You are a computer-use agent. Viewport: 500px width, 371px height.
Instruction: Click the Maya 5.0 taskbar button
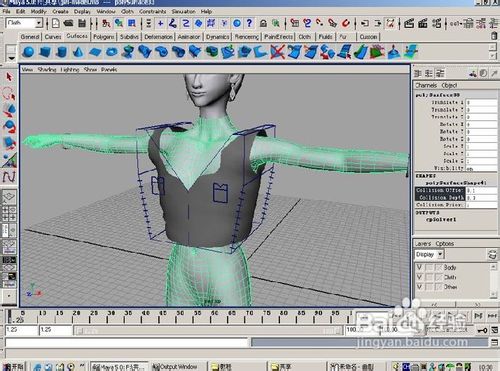[119, 367]
